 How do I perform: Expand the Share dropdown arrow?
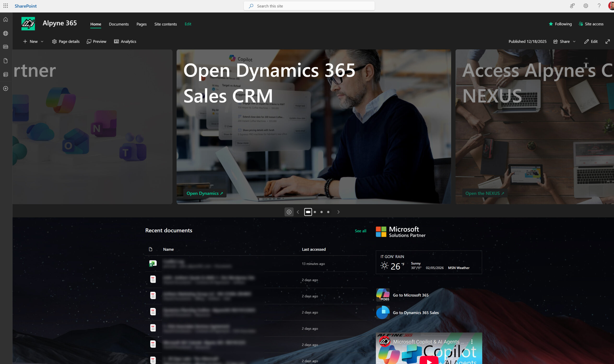574,41
